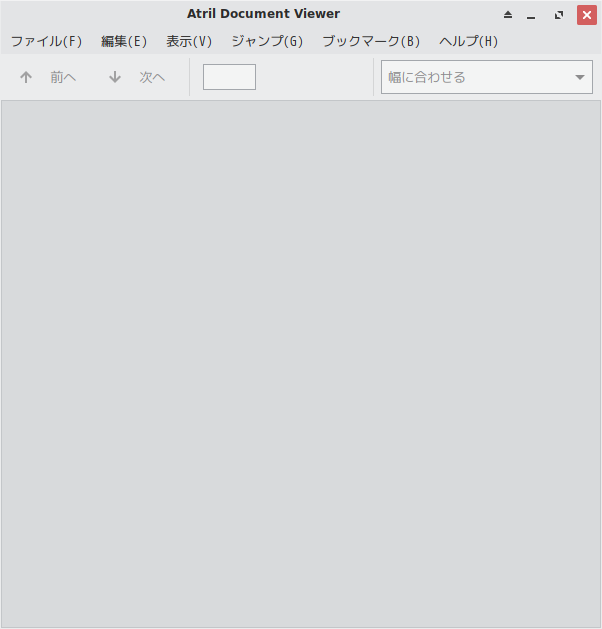Open the ジャンプ(G) menu
The width and height of the screenshot is (602, 629).
(267, 41)
